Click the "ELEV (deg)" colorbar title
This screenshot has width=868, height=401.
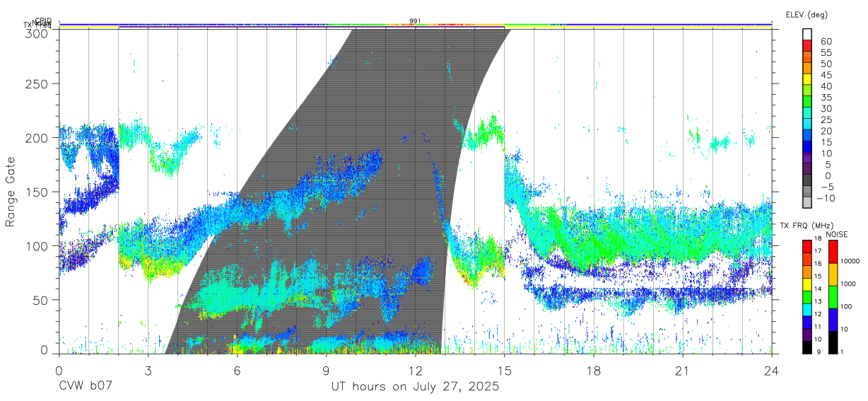pyautogui.click(x=806, y=15)
